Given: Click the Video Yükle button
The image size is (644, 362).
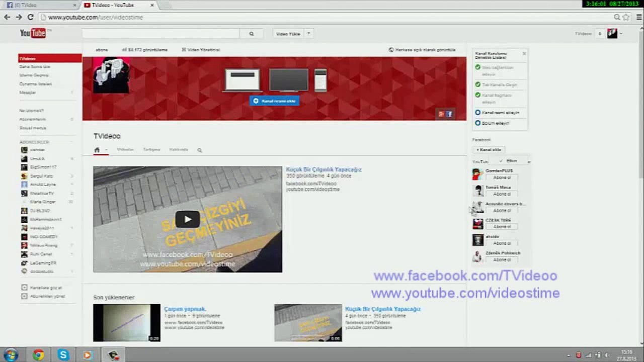Looking at the screenshot, I should 288,34.
